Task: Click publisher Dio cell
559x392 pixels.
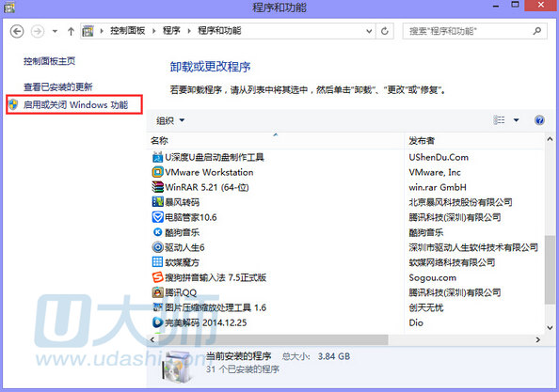Action: (x=416, y=322)
